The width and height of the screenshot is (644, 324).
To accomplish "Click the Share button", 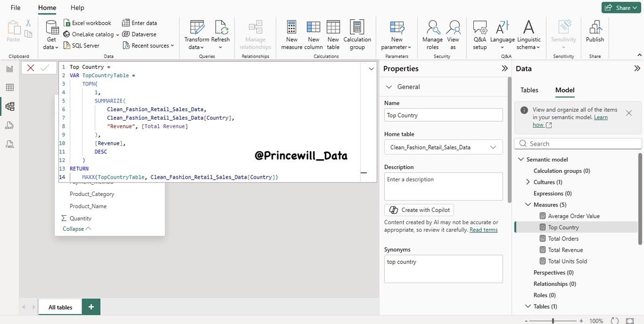I will pos(620,8).
